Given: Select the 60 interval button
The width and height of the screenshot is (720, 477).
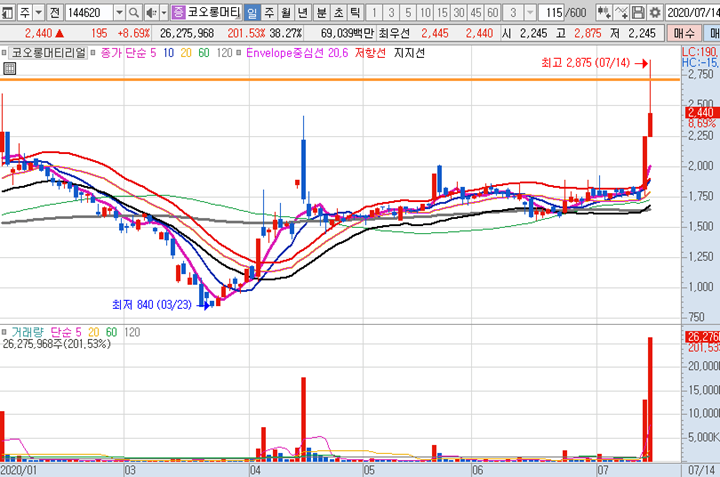Looking at the screenshot, I should [493, 13].
